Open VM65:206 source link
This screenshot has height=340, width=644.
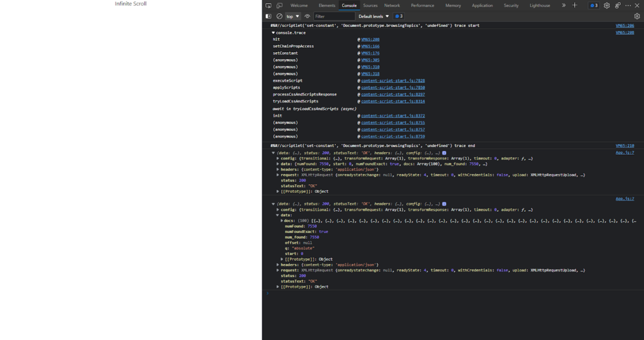coord(625,26)
